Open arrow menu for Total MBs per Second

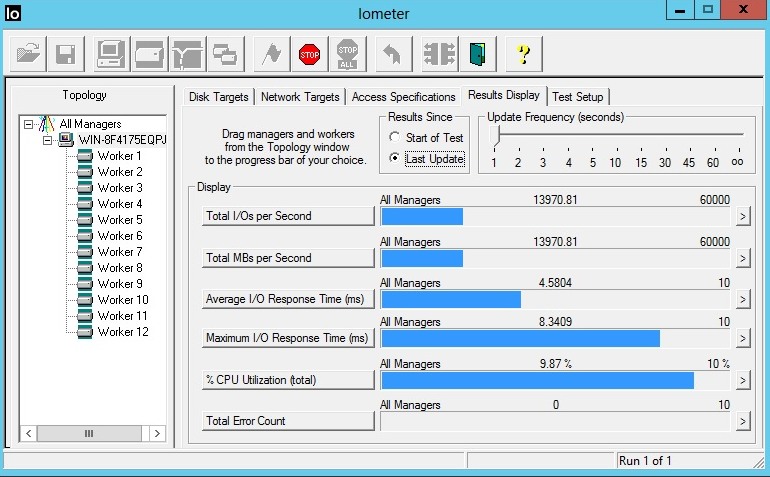click(x=743, y=258)
